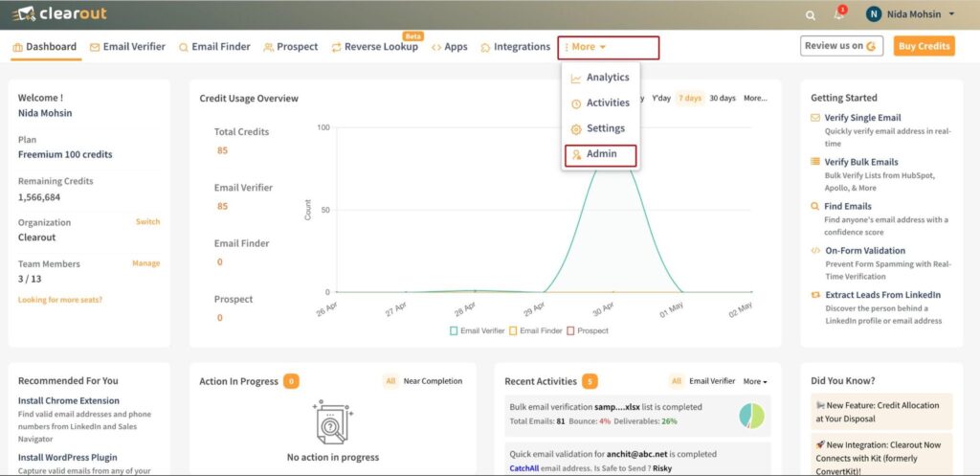The image size is (980, 476).
Task: Open On-Form Validation link
Action: pos(865,251)
